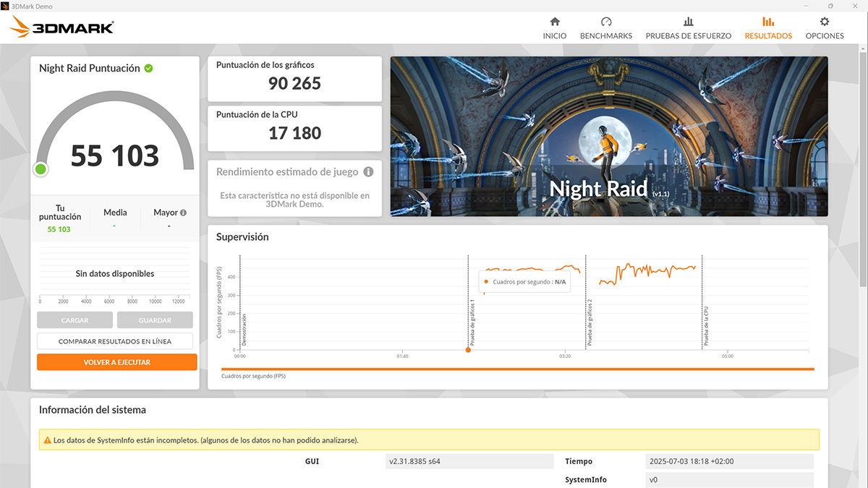The width and height of the screenshot is (868, 488).
Task: Close the 3DMark Demo window
Action: 855,5
